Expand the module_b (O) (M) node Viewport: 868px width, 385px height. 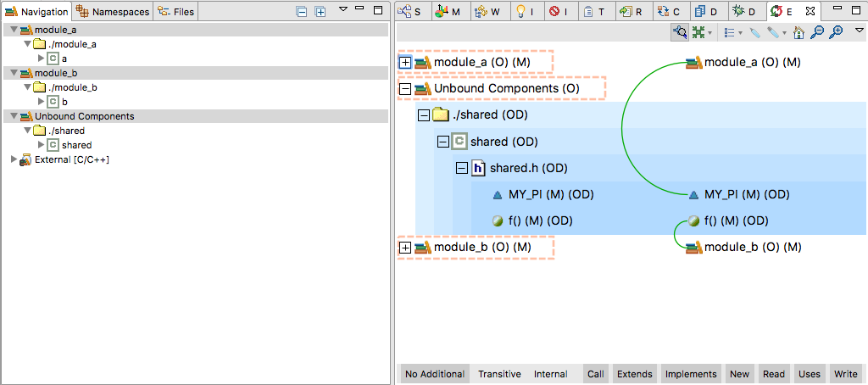pos(405,248)
